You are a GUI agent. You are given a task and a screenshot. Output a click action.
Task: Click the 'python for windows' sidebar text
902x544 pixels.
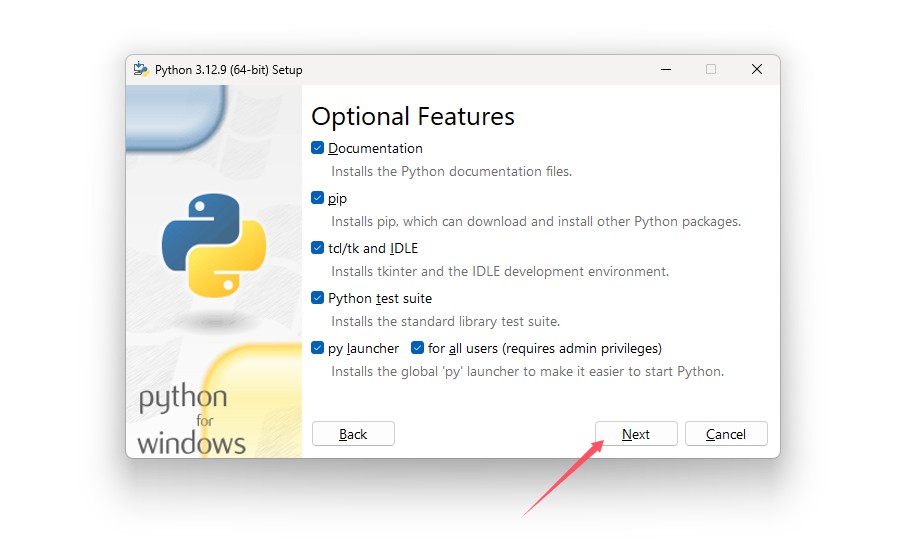[192, 420]
